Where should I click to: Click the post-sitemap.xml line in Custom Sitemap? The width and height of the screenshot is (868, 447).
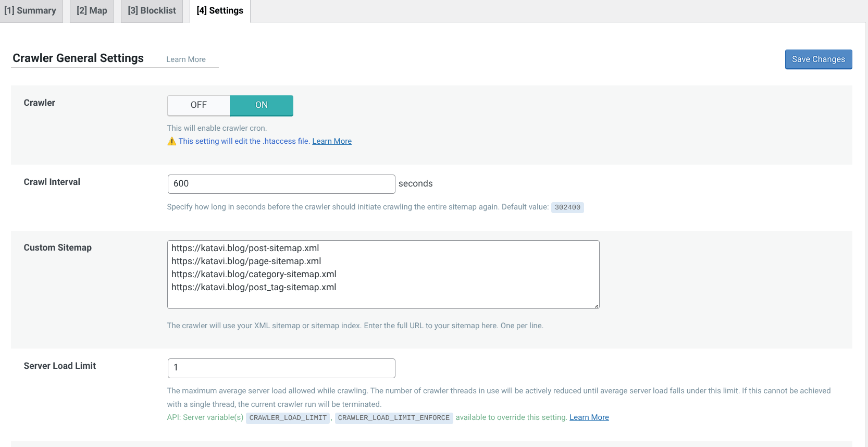tap(245, 249)
